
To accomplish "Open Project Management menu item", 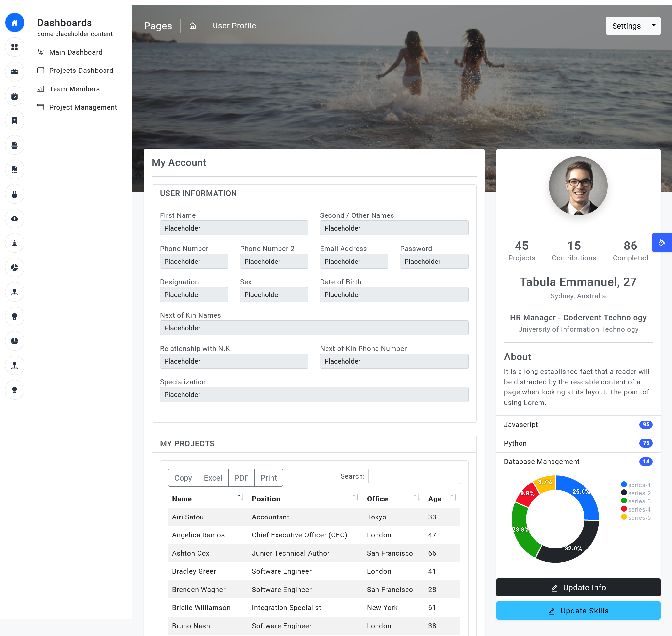I will tap(81, 107).
